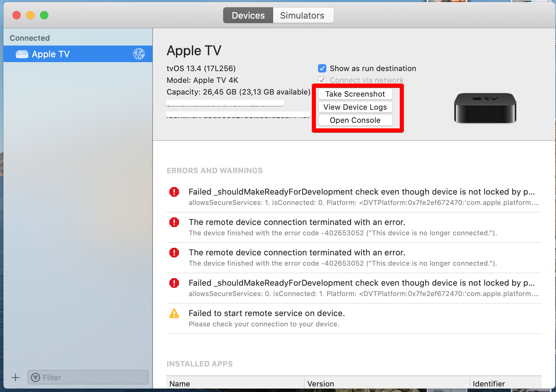Toggle the Connect via network checkbox

coord(322,80)
